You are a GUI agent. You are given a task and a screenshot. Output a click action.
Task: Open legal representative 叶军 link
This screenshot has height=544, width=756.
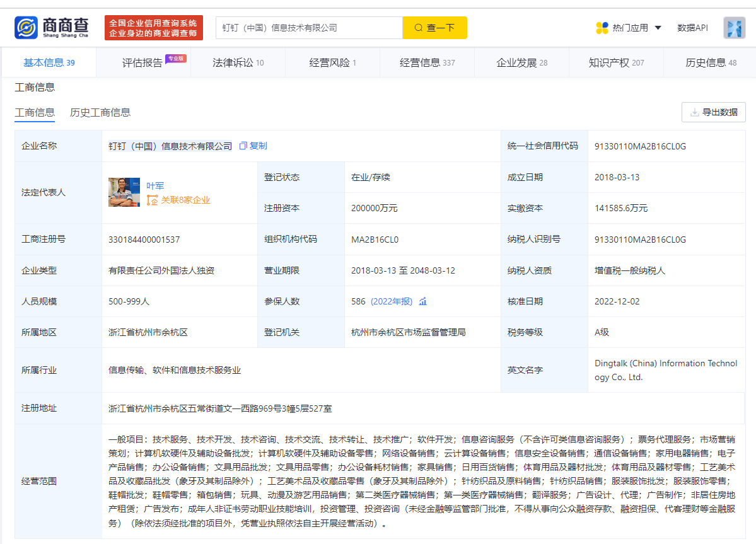pos(155,185)
